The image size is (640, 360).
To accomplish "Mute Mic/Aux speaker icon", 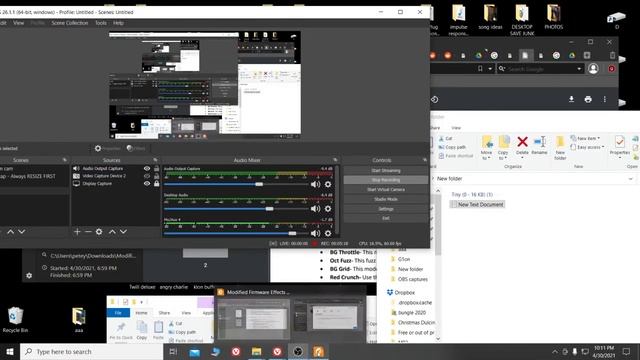I will click(315, 233).
